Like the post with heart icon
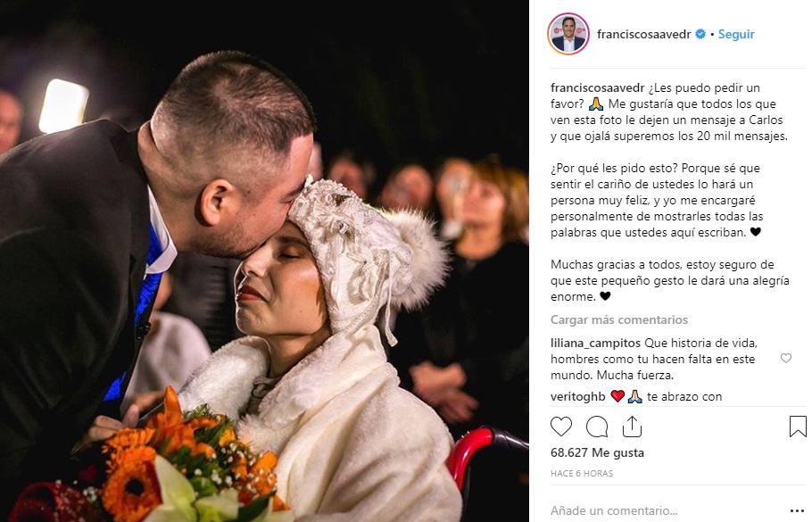 [x=561, y=427]
